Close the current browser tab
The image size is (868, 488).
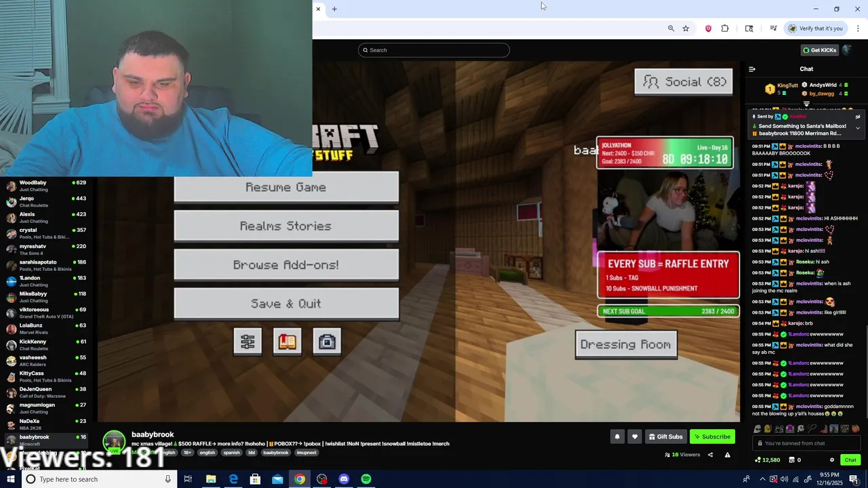click(x=318, y=9)
